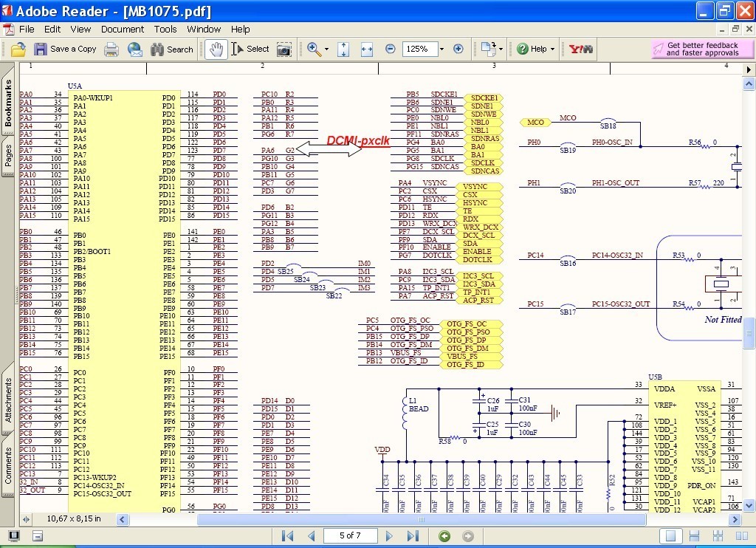The image size is (756, 548).
Task: Click the grey Next View arrow
Action: click(x=467, y=535)
